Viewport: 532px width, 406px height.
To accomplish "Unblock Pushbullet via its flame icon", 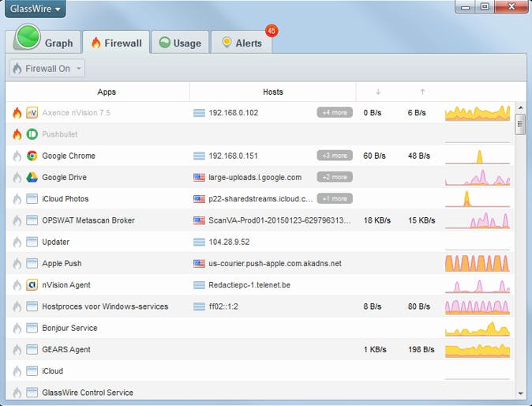I will (17, 134).
